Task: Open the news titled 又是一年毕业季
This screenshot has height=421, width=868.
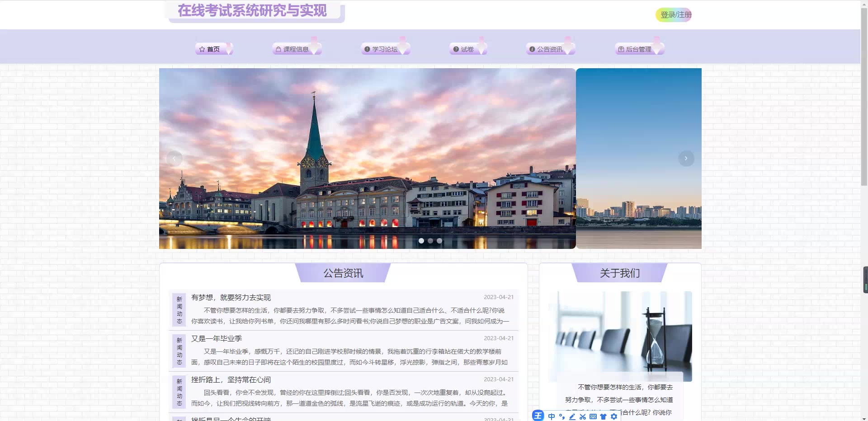Action: 217,338
